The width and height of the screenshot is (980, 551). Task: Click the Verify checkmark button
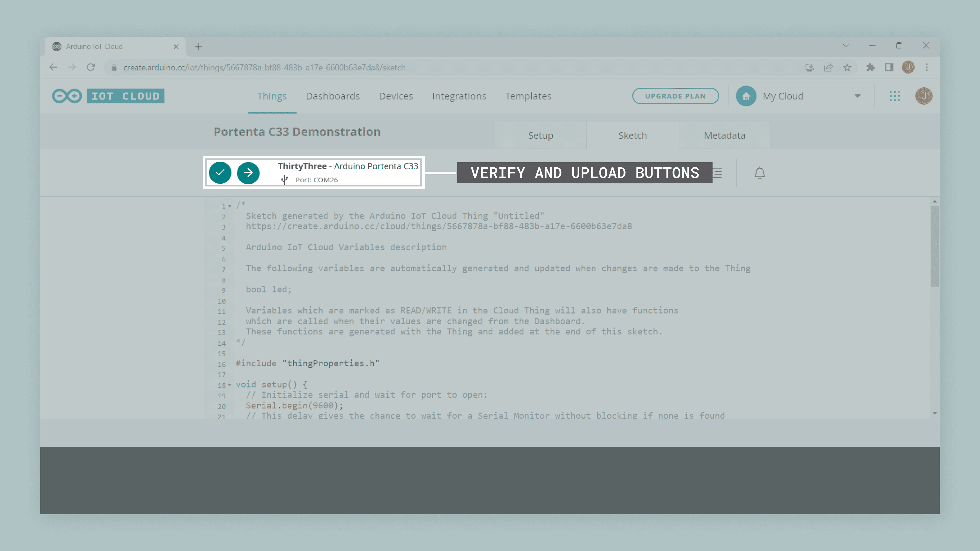coord(220,173)
